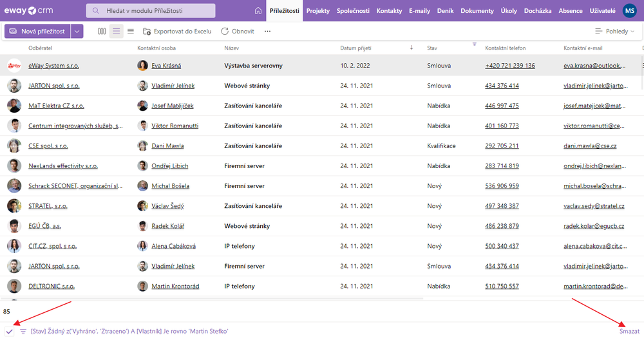Image resolution: width=644 pixels, height=340 pixels.
Task: Click Eva Krásná's contact avatar
Action: pos(142,66)
